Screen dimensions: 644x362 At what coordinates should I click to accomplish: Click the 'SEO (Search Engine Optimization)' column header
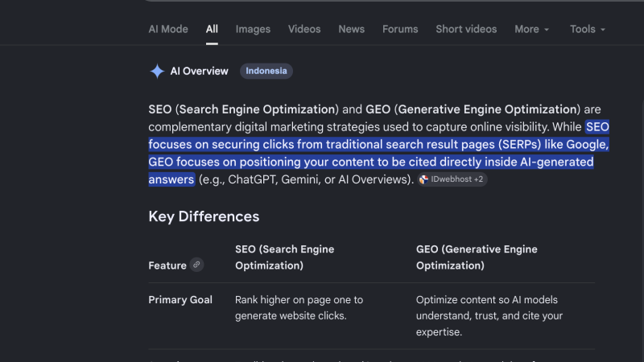coord(285,257)
